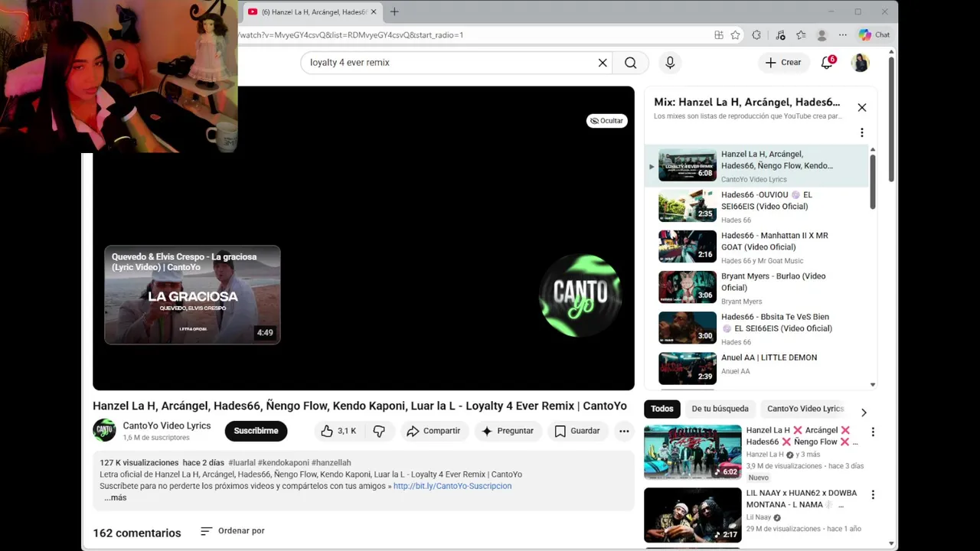
Task: Click the magnifying glass search button
Action: (x=630, y=63)
